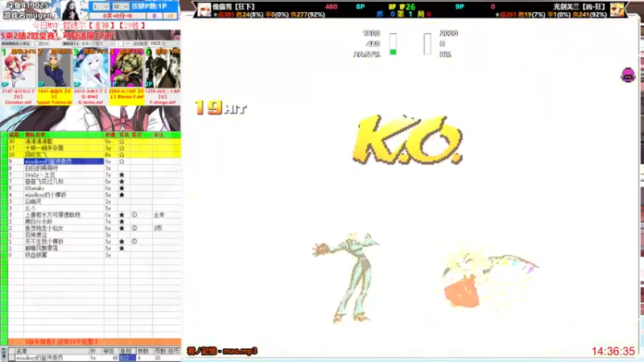Select the '鱼想抱走小仙女' team name
The image size is (644, 362).
tap(44, 228)
